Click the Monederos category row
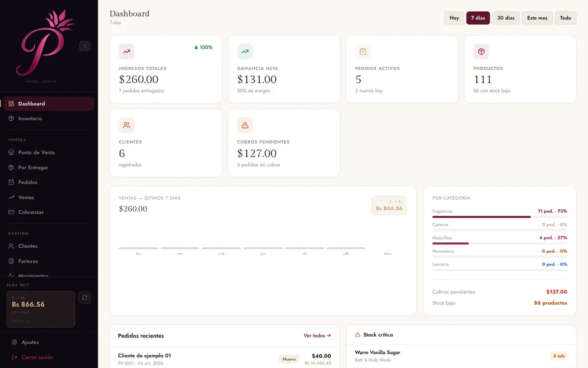The image size is (588, 368). pos(500,253)
